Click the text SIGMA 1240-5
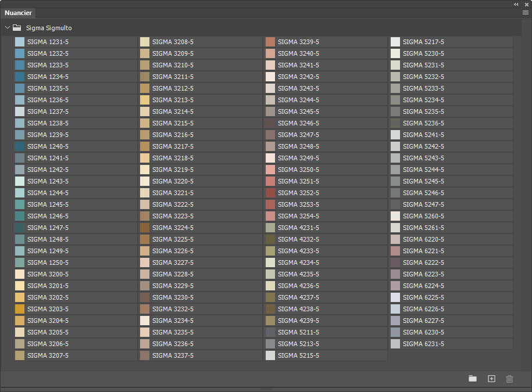 (x=48, y=146)
